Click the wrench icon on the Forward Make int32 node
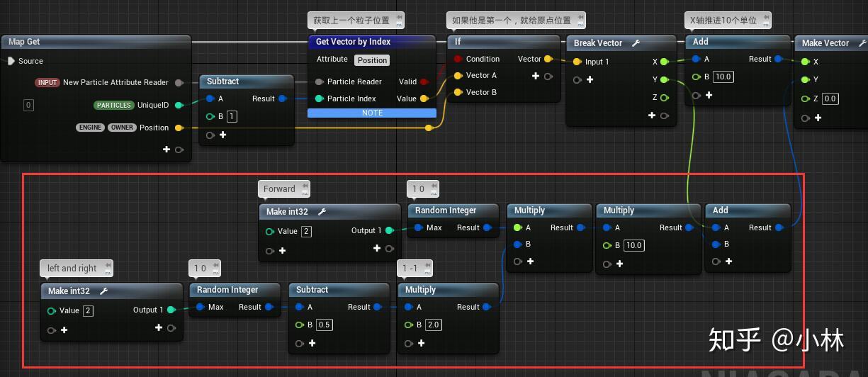Screen dimensions: 868x377 tap(322, 211)
